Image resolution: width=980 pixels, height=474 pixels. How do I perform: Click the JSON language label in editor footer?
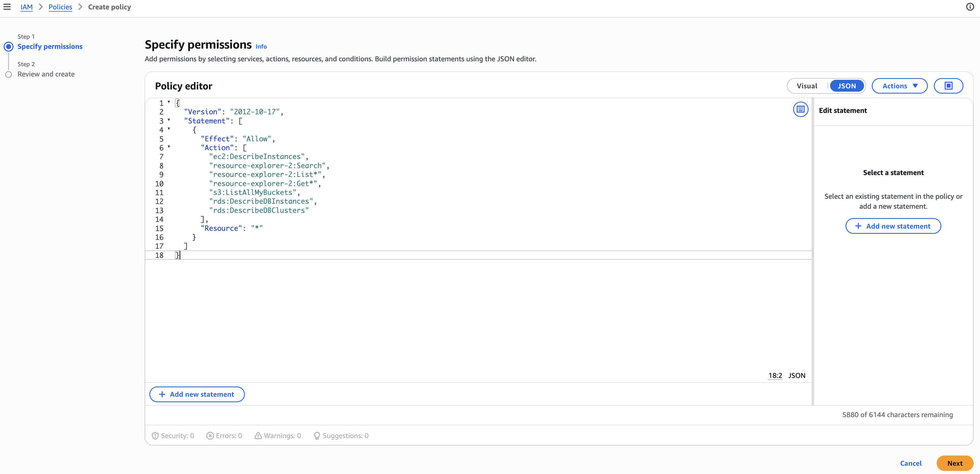pyautogui.click(x=797, y=375)
